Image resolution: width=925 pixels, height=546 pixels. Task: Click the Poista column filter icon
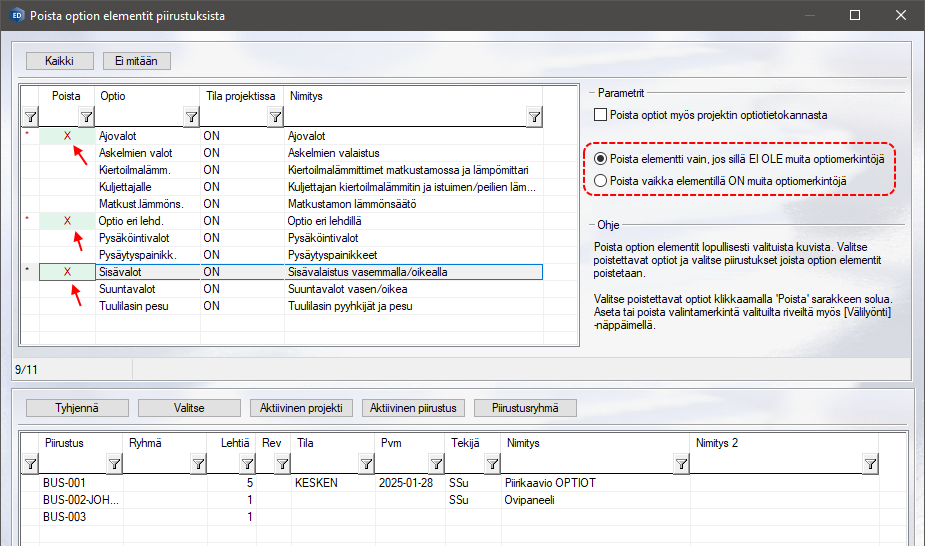(86, 118)
